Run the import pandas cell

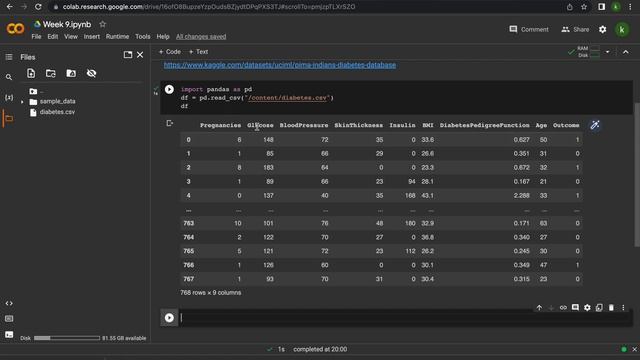169,89
